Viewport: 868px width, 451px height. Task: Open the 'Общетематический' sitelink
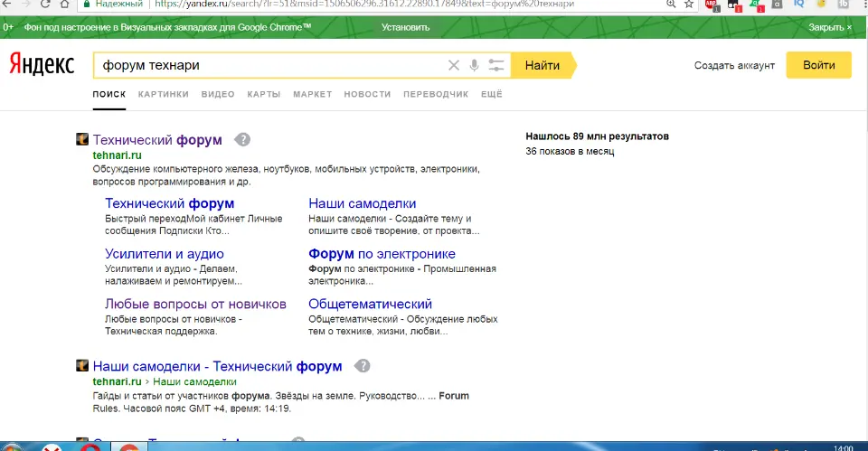pyautogui.click(x=371, y=304)
